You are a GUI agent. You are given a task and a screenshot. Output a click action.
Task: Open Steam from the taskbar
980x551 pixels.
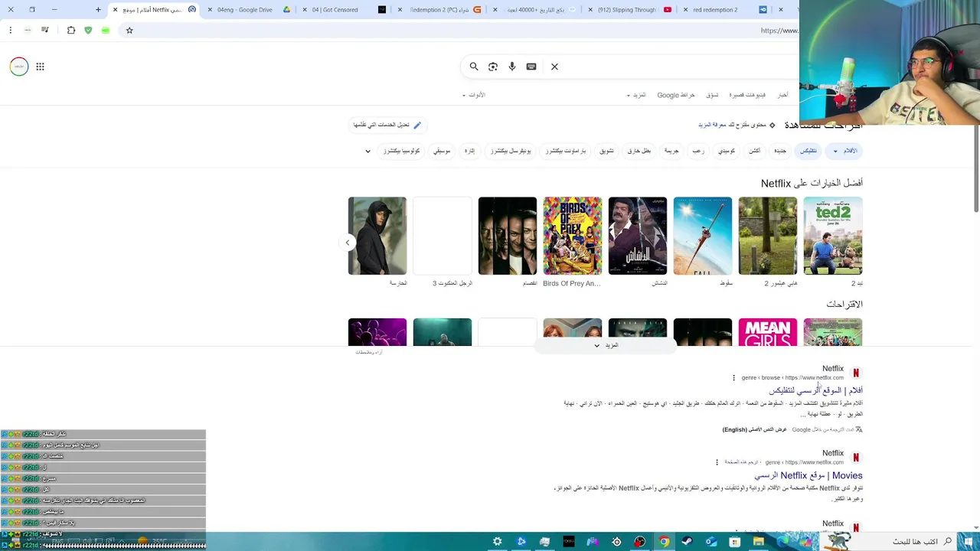(688, 542)
